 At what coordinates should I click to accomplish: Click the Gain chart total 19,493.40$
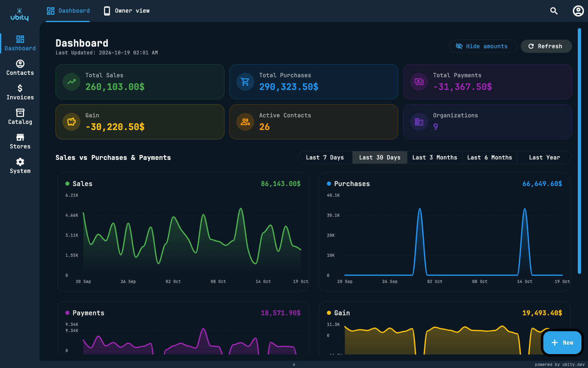542,313
